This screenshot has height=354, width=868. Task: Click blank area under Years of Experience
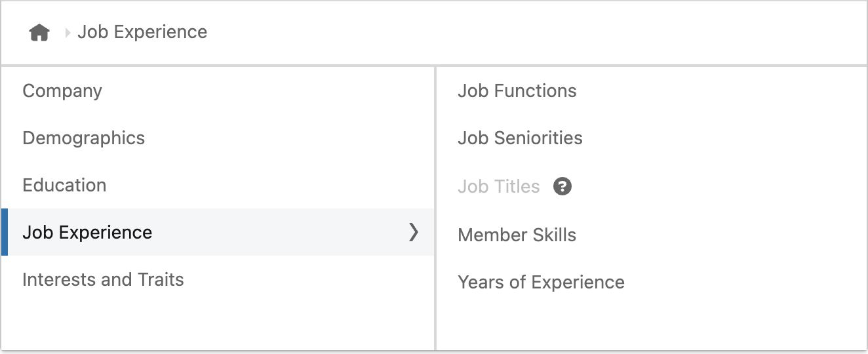click(651, 324)
